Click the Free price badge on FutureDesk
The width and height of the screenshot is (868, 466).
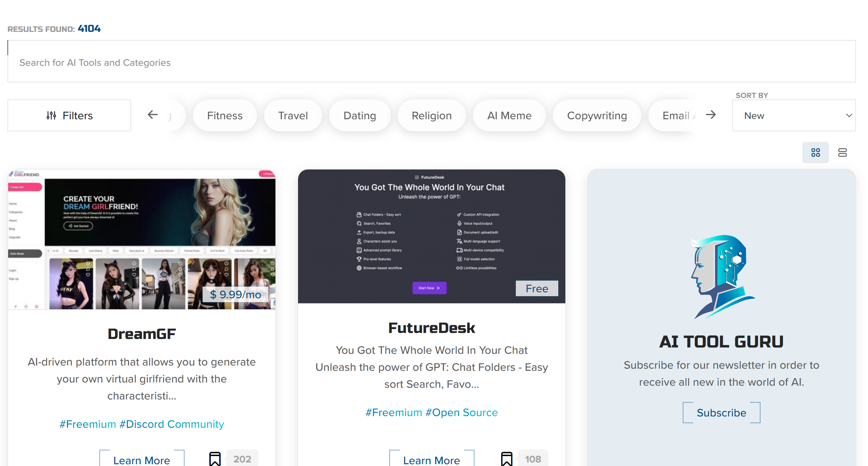(537, 288)
